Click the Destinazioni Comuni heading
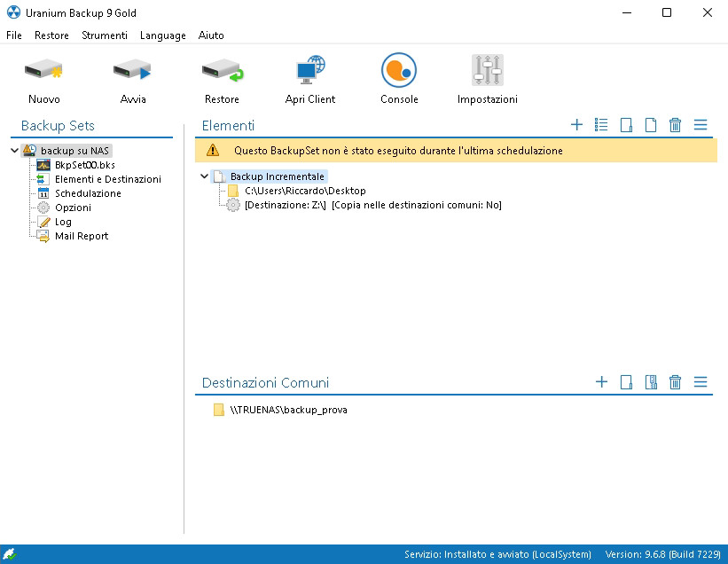The height and width of the screenshot is (564, 728). (265, 382)
